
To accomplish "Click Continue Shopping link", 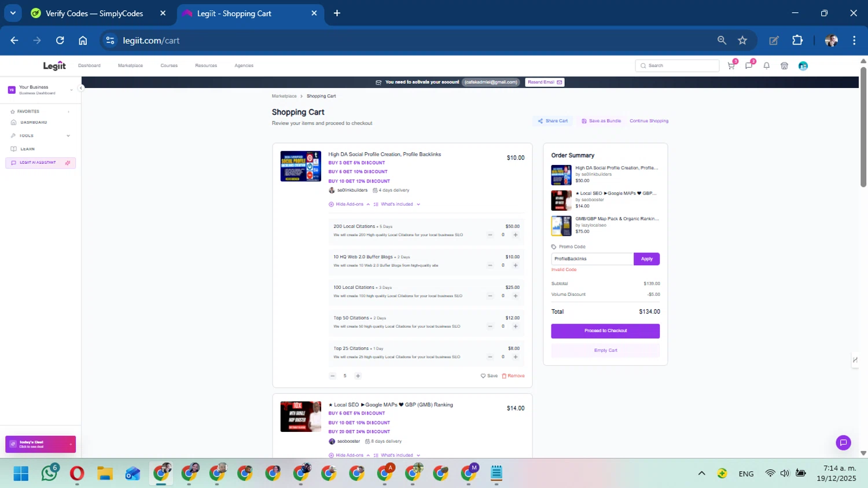I will [x=649, y=121].
